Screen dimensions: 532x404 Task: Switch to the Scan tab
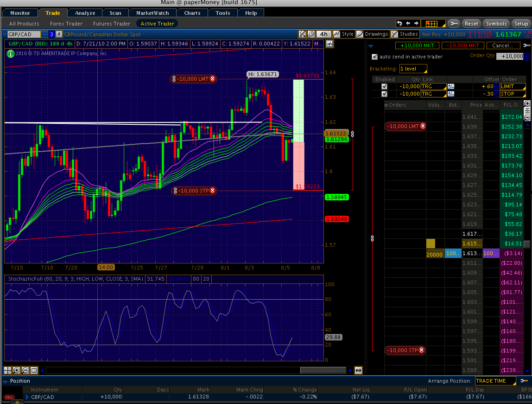[115, 13]
